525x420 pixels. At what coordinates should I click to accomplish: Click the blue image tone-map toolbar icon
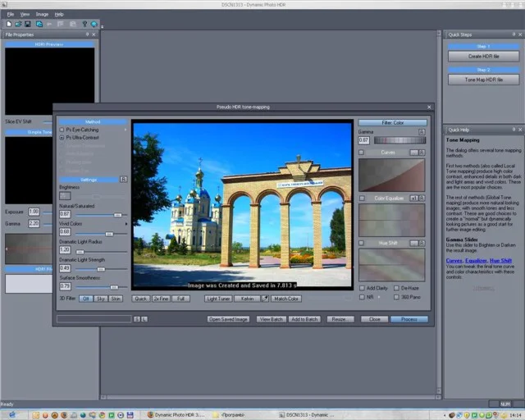[x=39, y=24]
